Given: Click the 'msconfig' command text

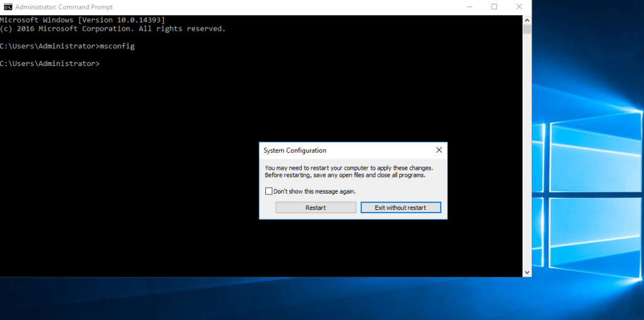Looking at the screenshot, I should tap(117, 46).
